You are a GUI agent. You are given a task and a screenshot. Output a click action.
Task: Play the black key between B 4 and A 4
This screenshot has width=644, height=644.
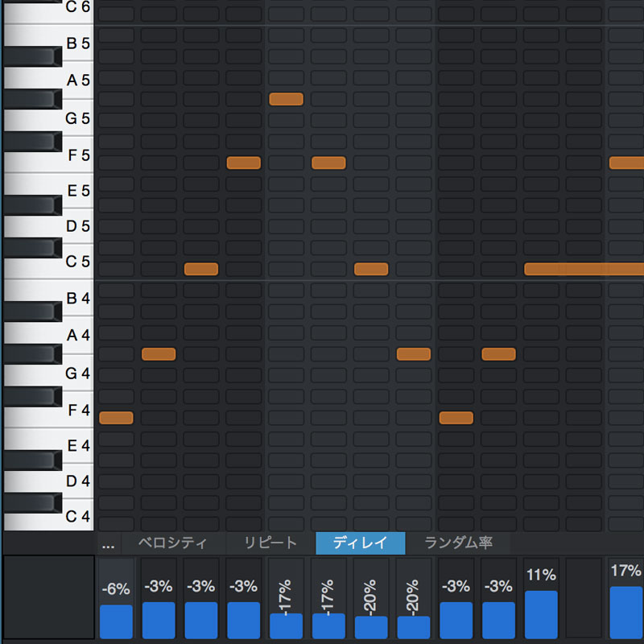tap(33, 312)
